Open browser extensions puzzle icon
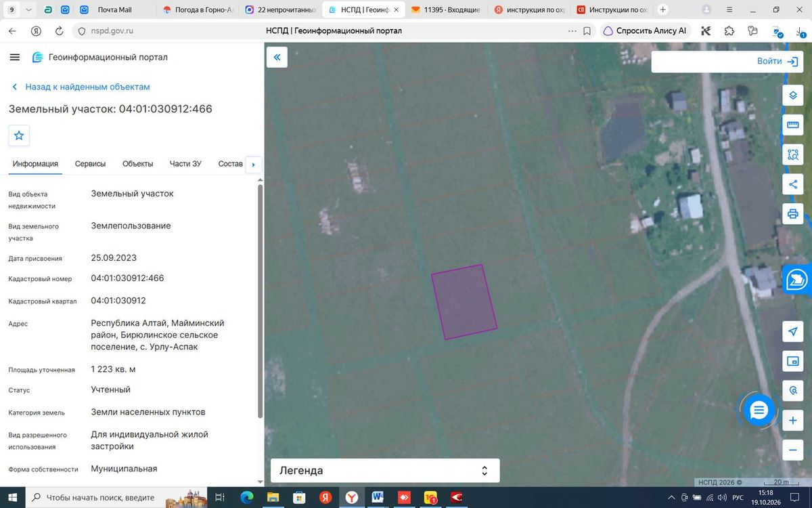This screenshot has width=812, height=508. pos(729,30)
